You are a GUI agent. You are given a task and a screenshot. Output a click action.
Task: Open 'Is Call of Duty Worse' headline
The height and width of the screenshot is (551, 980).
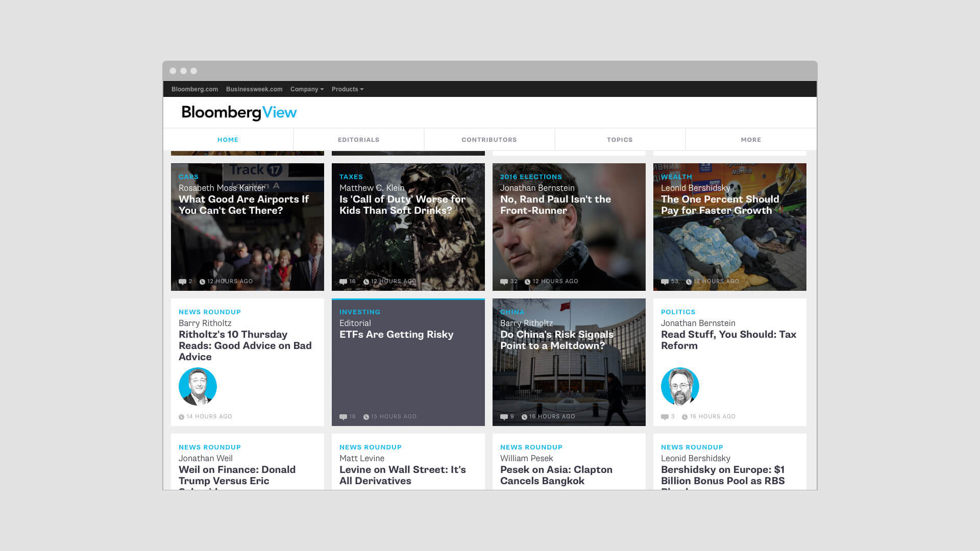click(402, 205)
